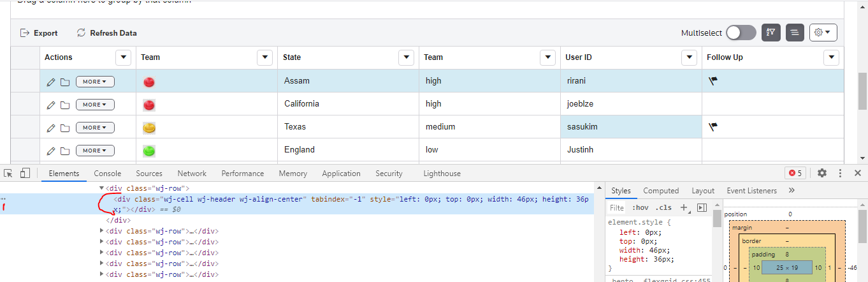The width and height of the screenshot is (868, 282).
Task: Select the Texas state cell
Action: coord(349,127)
